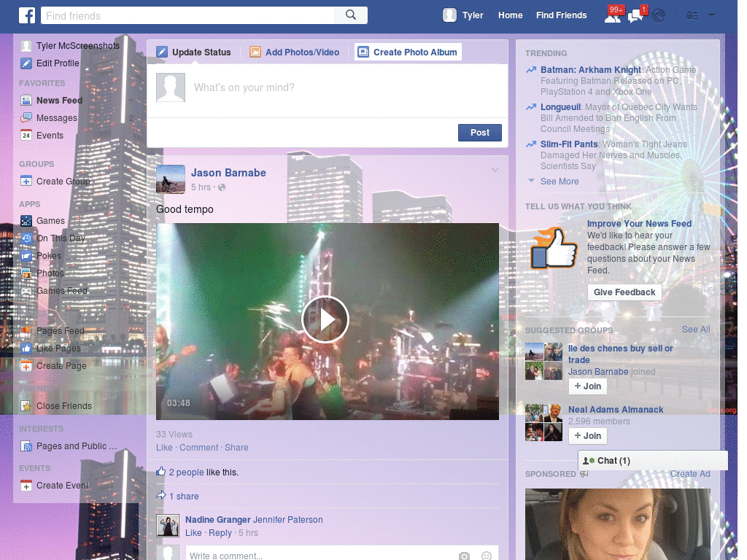Open Jason Barnabe post options chevron
The width and height of the screenshot is (747, 560).
pyautogui.click(x=495, y=170)
